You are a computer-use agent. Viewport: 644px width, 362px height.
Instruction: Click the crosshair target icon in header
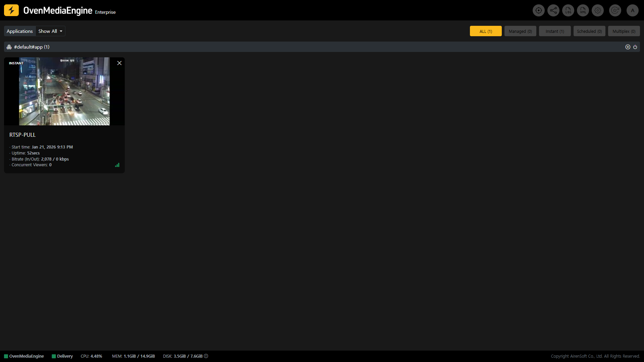click(x=538, y=10)
